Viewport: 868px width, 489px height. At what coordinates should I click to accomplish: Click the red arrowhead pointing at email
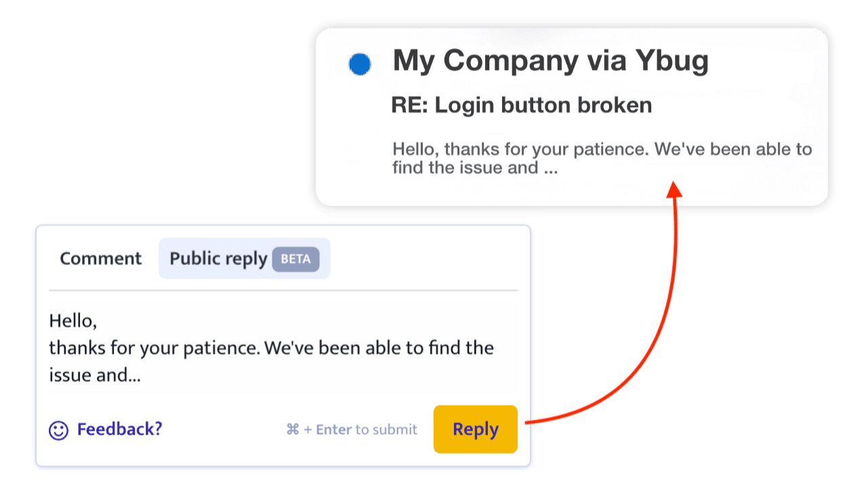[x=674, y=189]
